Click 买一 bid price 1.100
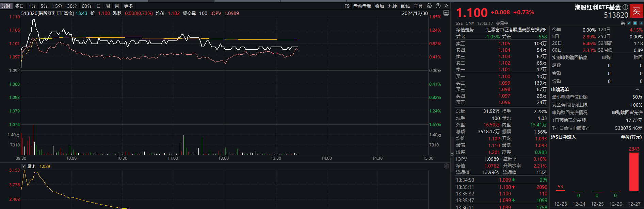 coord(504,76)
